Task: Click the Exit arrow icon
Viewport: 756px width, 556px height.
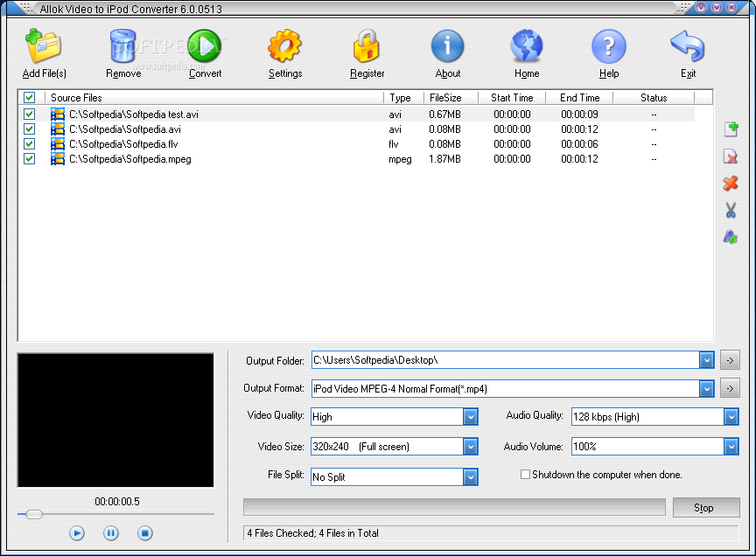Action: 688,46
